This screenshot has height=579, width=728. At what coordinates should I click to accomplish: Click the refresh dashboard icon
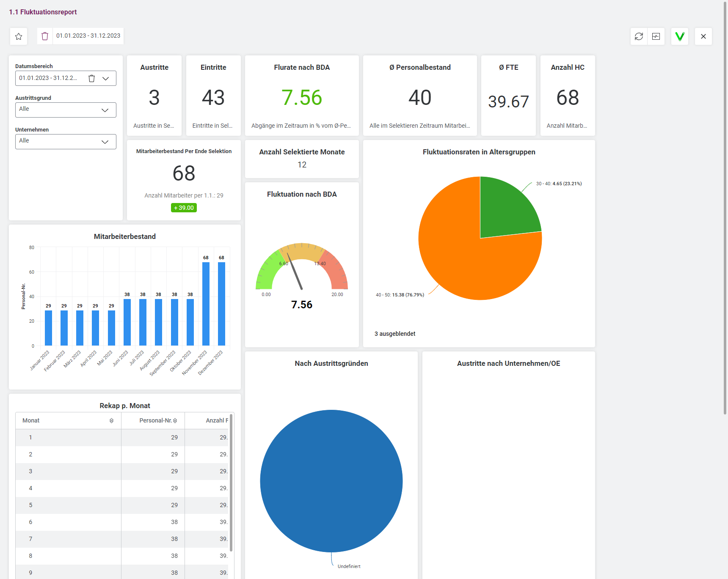[x=639, y=36]
